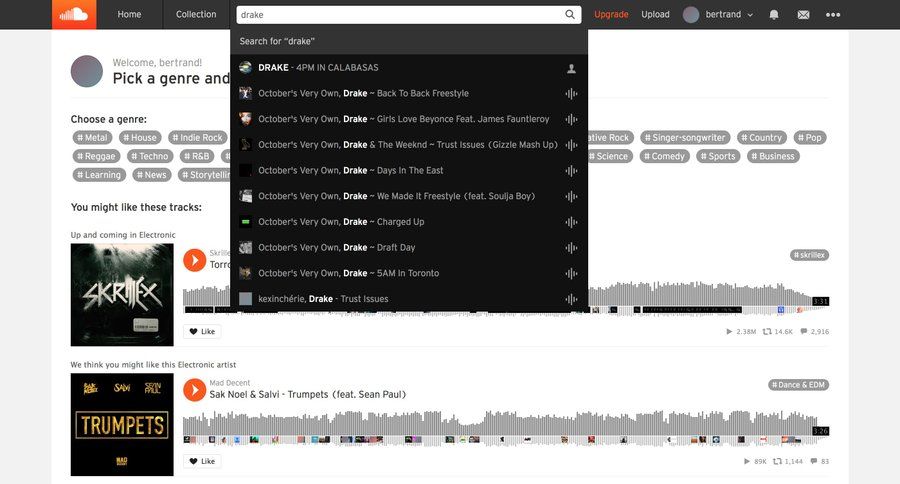
Task: Click the large profile avatar beside Welcome, bertrand
Action: click(87, 71)
